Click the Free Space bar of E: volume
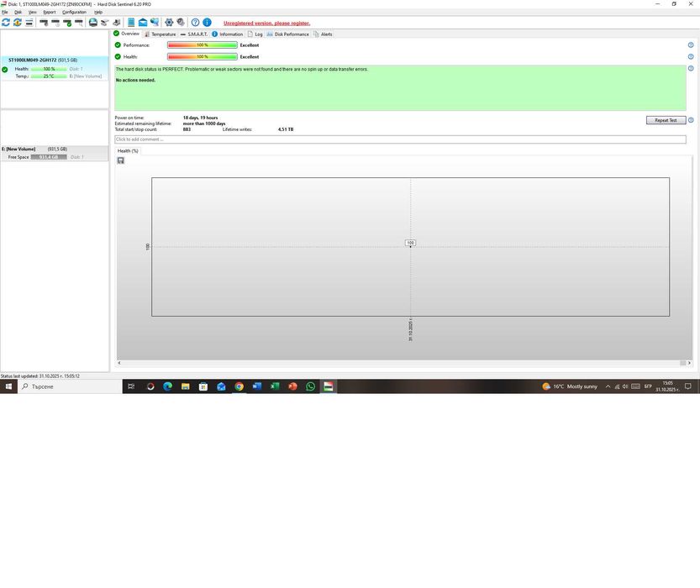The width and height of the screenshot is (700, 588). 49,157
